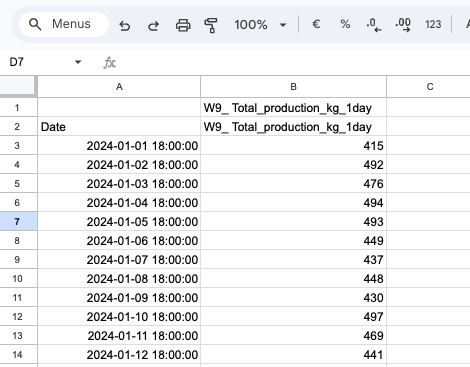Click the value 476 cell

tap(293, 184)
